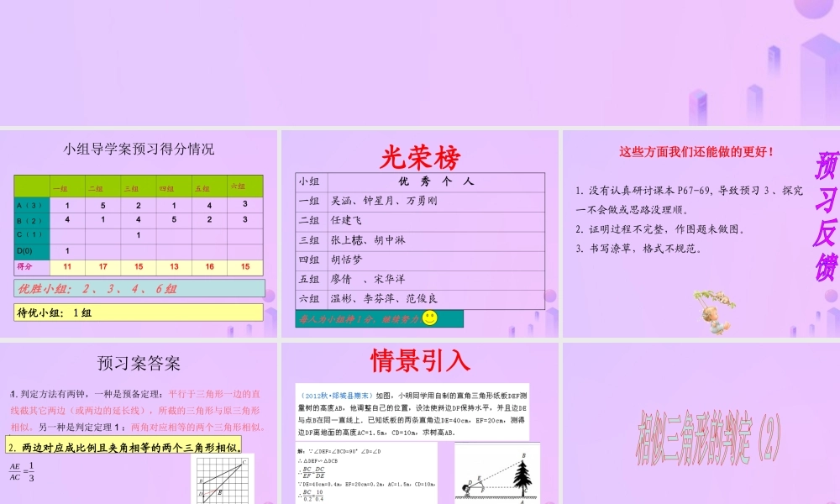
Task: Click the heading 这些方面我们还能做的更好!
Action: [x=697, y=151]
